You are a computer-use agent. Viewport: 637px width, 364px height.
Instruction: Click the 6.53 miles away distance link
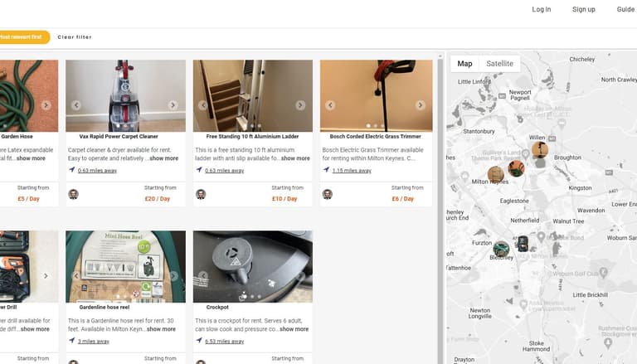[224, 342]
